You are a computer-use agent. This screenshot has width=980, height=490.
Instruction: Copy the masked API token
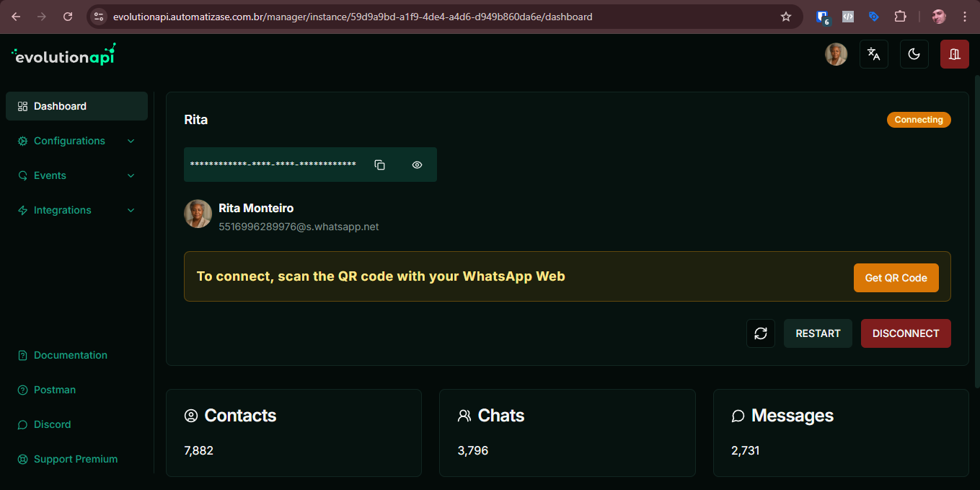(379, 165)
